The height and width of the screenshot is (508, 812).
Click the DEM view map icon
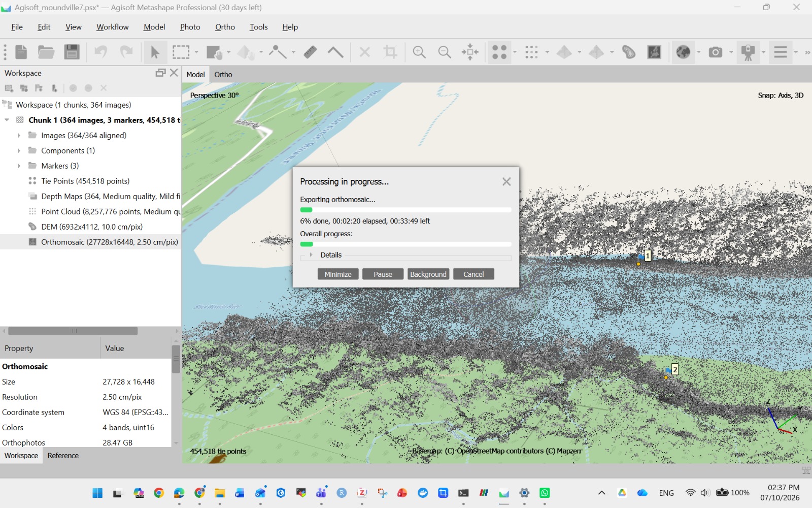tap(654, 52)
